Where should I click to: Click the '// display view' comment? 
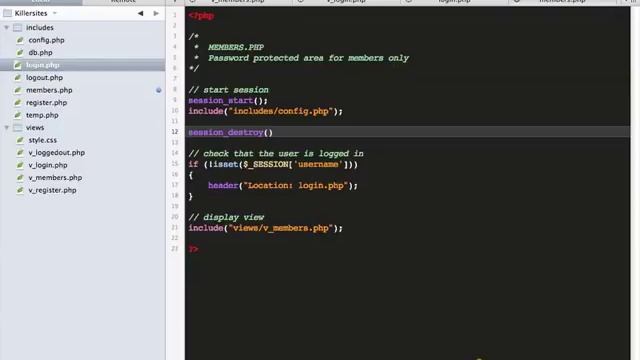[x=226, y=218]
